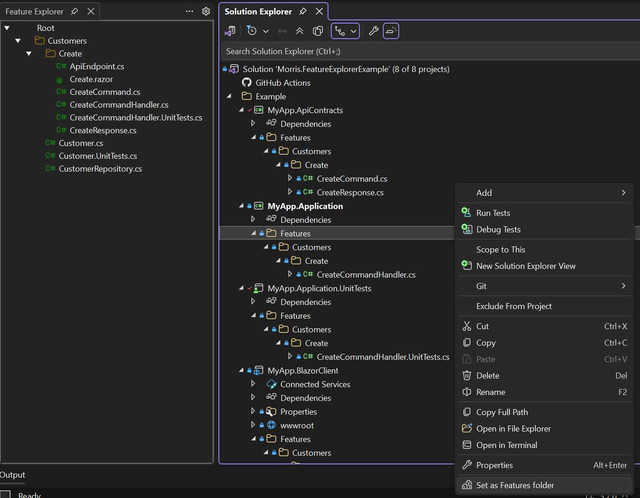
Task: Open Pending Changes Filter dropdown arrow
Action: [266, 31]
